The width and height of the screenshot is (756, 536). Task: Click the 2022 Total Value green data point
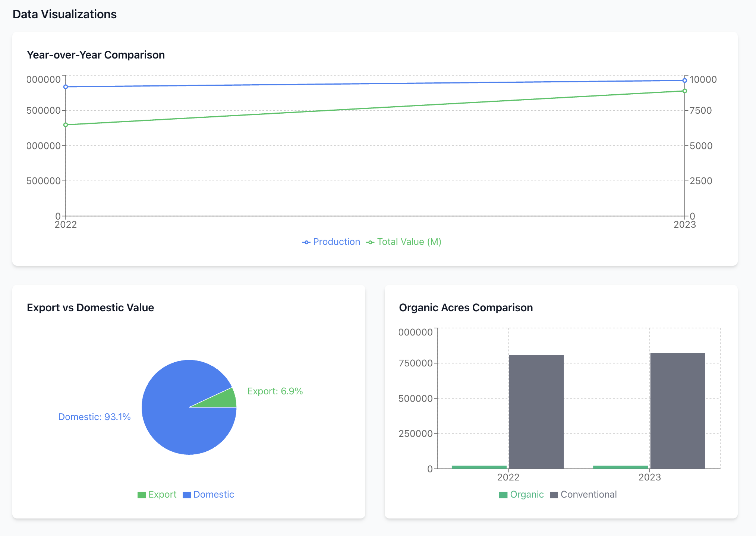tap(66, 125)
